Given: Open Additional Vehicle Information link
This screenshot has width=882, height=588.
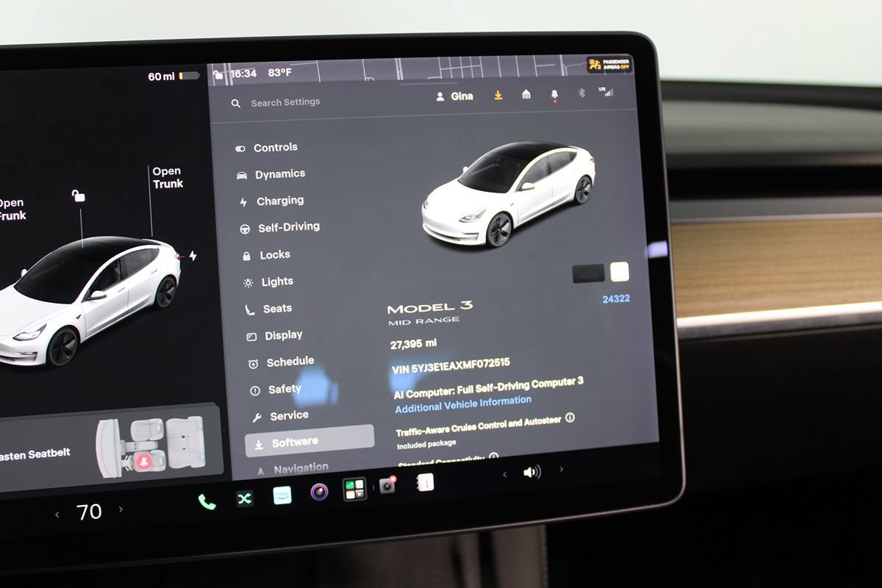Looking at the screenshot, I should (x=463, y=404).
